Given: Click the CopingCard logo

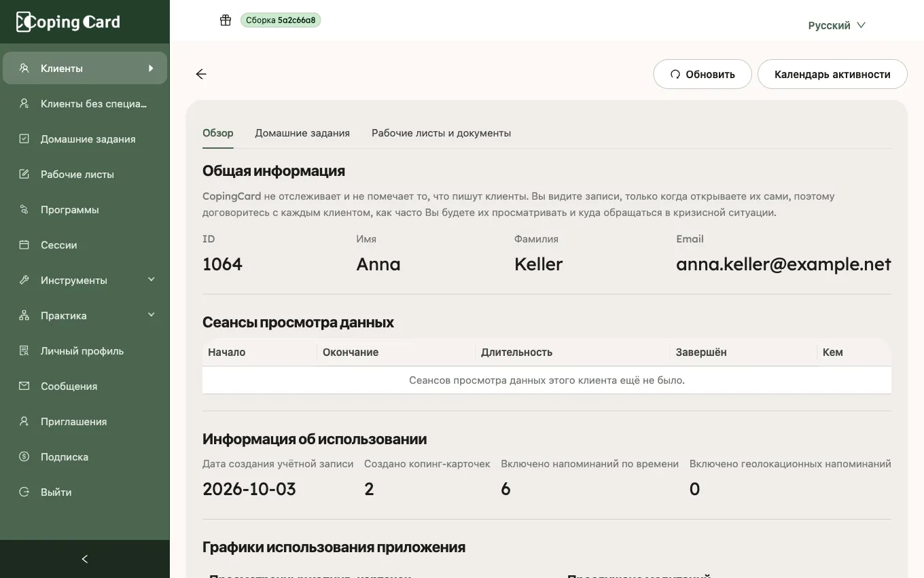Looking at the screenshot, I should coord(68,22).
